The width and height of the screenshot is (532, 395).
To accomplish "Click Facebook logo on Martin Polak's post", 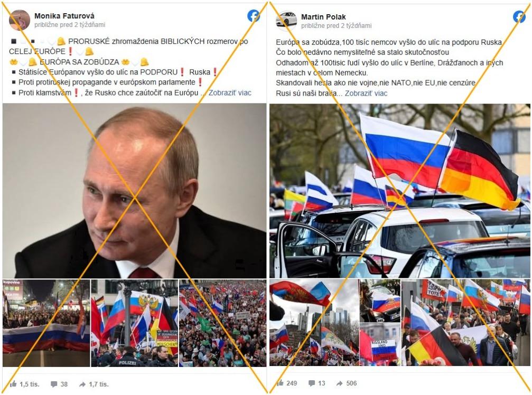I will click(x=519, y=16).
